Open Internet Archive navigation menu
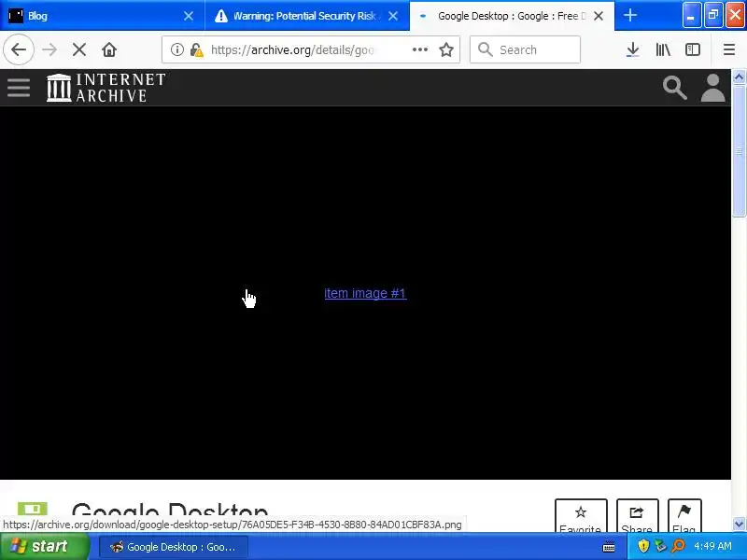This screenshot has height=560, width=747. 19,88
